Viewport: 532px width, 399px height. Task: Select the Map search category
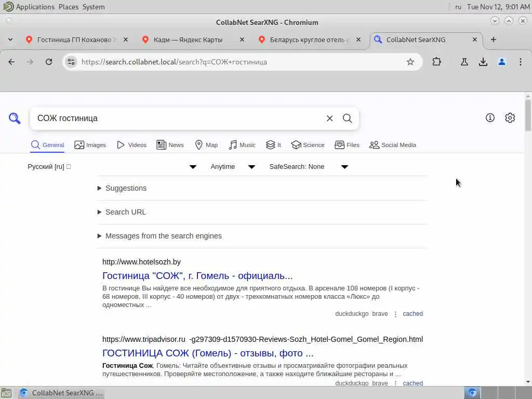tap(206, 145)
